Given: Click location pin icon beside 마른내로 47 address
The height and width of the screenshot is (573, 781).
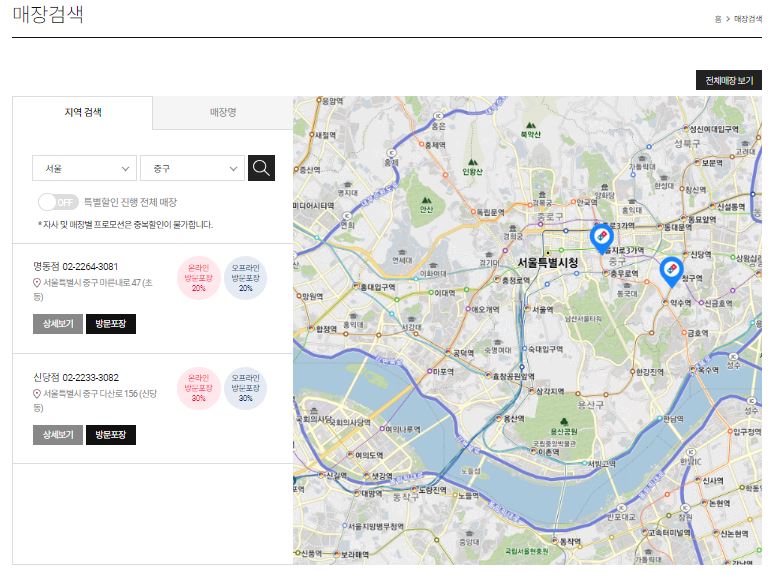Looking at the screenshot, I should tap(36, 283).
